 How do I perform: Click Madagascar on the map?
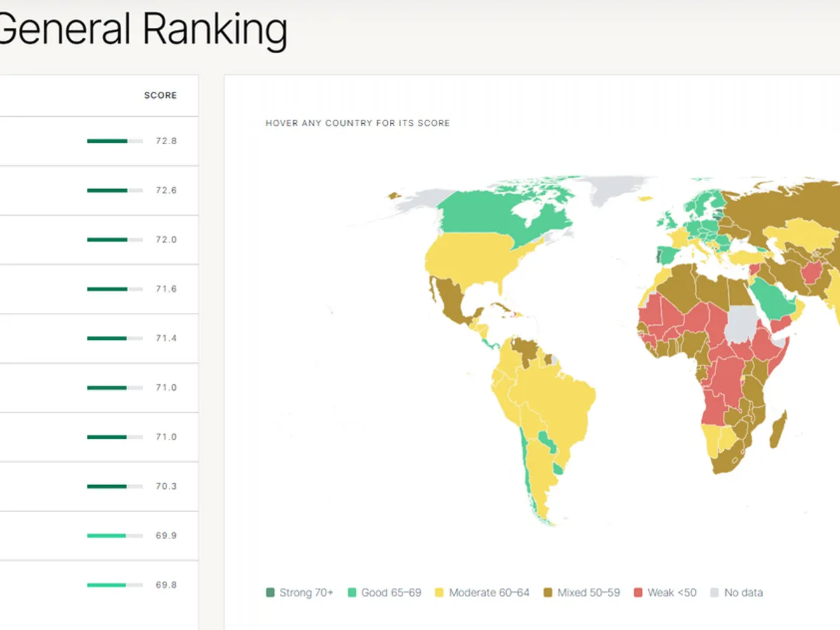tap(778, 431)
